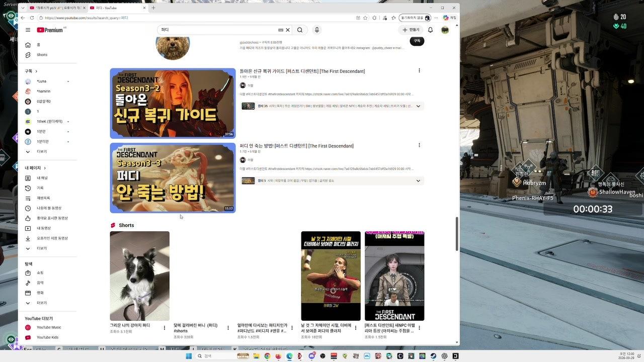
Task: Open options for 그리운 나의 강아지 퍼디 short
Action: pyautogui.click(x=165, y=328)
